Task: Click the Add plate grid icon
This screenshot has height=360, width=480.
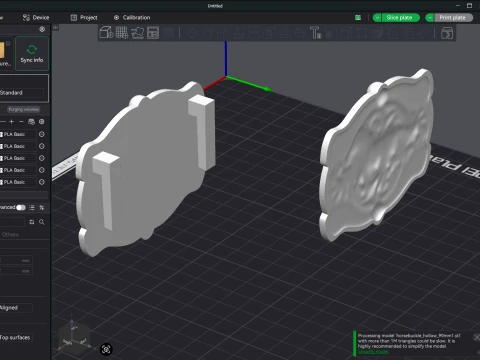Action: coord(122,33)
